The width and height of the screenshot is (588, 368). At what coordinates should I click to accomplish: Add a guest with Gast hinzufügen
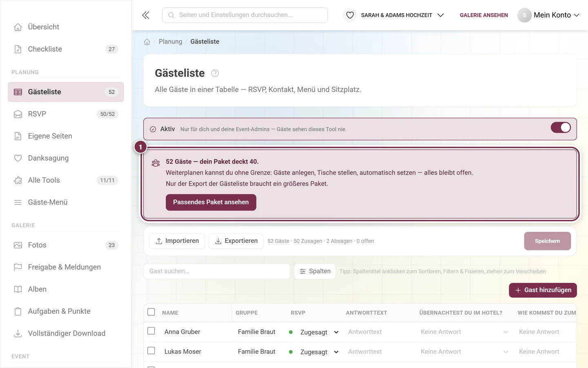[x=543, y=290]
